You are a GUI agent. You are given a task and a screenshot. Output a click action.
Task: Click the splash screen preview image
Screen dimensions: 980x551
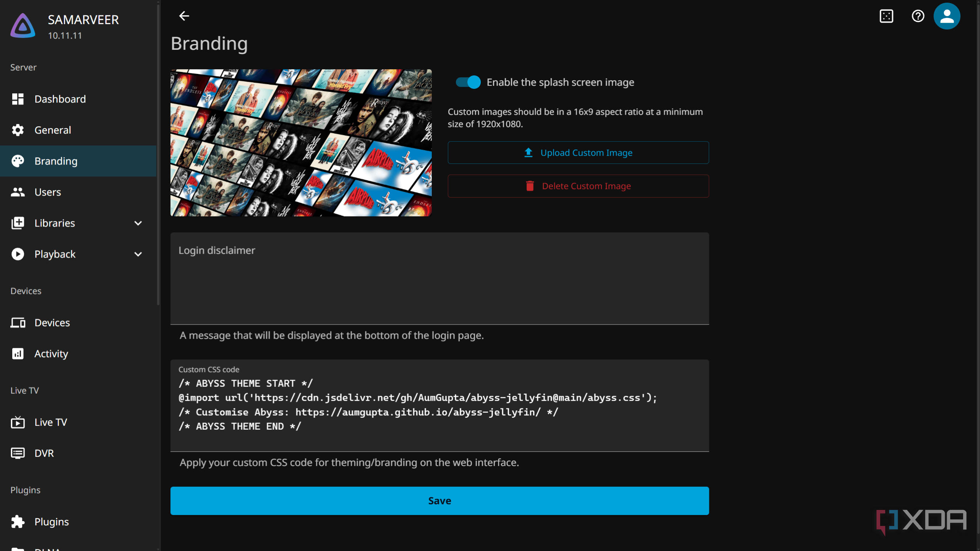(x=301, y=143)
